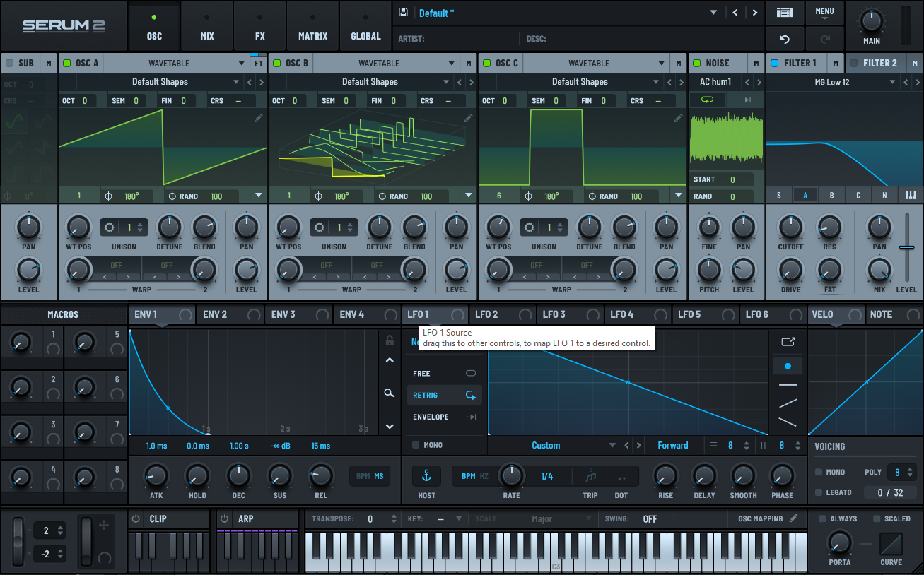924x575 pixels.
Task: Click the ENV 1 lock icon
Action: pyautogui.click(x=390, y=340)
